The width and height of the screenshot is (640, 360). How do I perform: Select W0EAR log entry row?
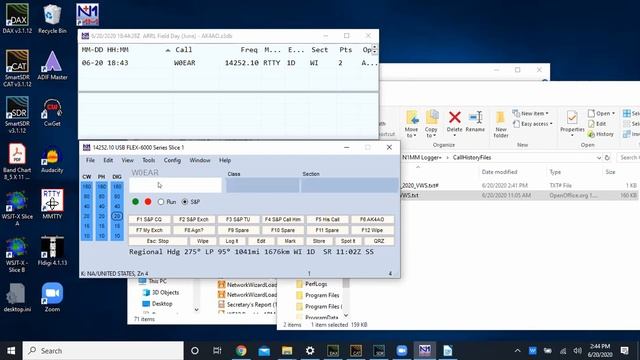(228, 63)
